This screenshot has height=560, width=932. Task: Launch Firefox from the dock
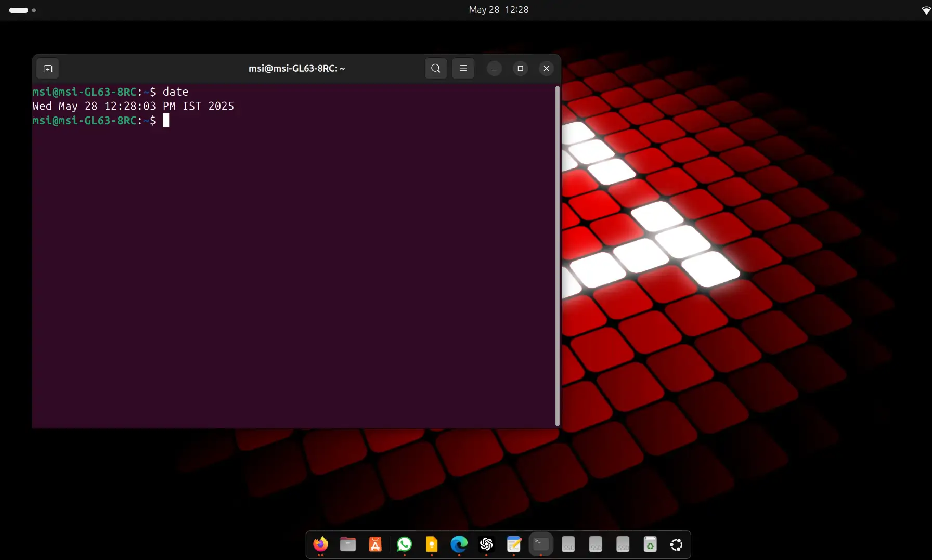[320, 544]
